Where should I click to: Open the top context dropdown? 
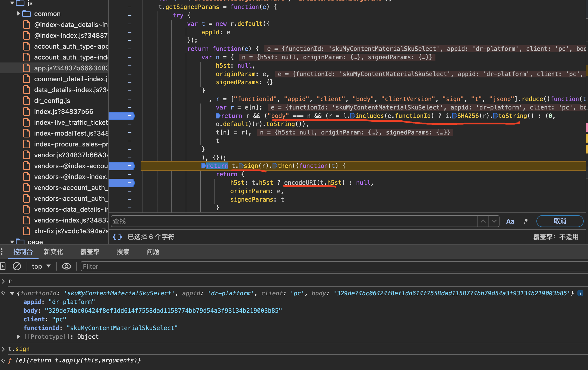[41, 266]
